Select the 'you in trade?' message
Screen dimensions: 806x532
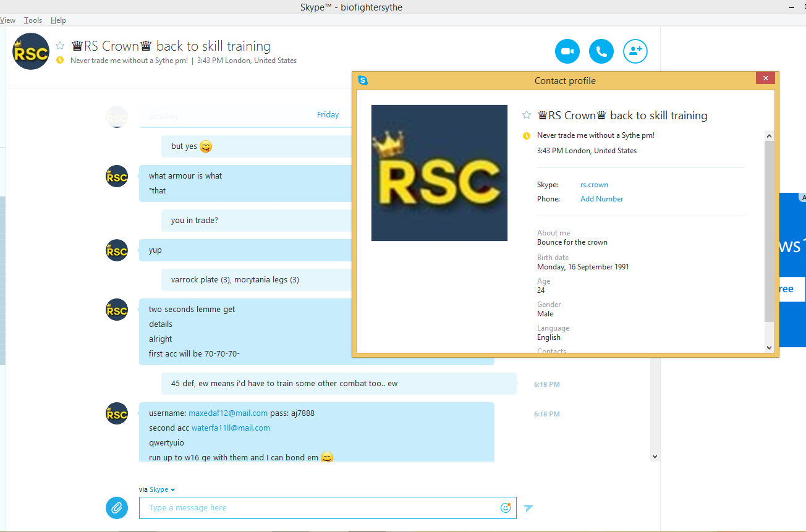[x=195, y=220]
